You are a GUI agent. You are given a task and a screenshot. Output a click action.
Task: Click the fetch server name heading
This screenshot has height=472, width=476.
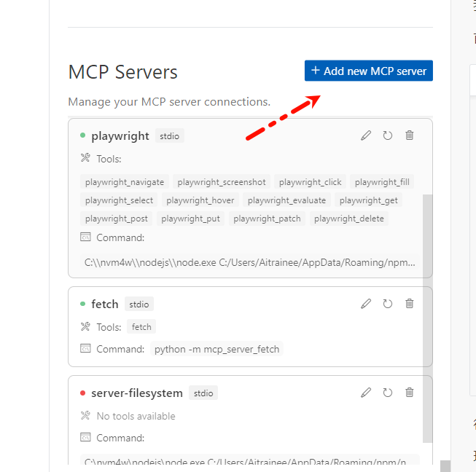click(x=105, y=304)
